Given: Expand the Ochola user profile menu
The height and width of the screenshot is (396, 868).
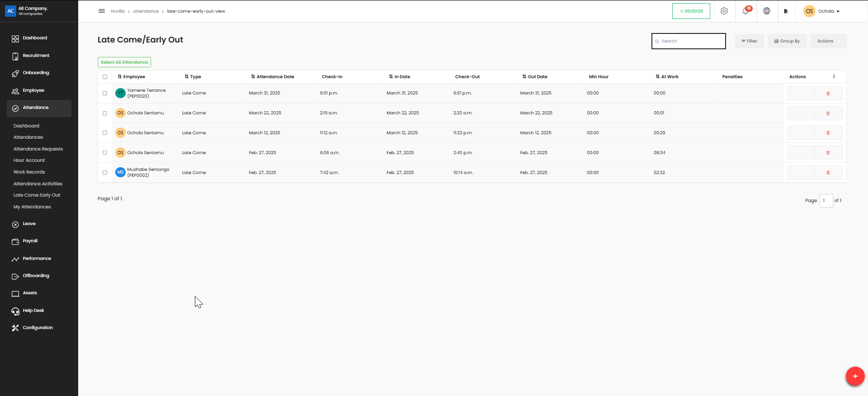Looking at the screenshot, I should click(821, 11).
